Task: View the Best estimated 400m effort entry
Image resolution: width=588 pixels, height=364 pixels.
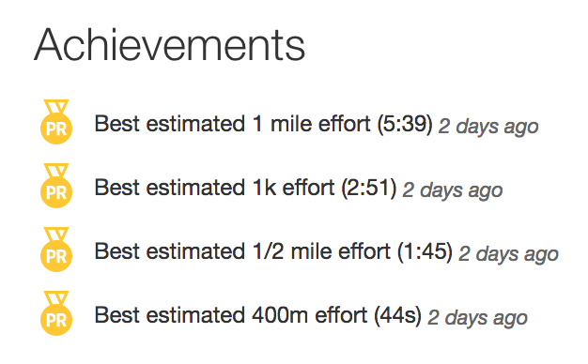Action: pos(258,315)
